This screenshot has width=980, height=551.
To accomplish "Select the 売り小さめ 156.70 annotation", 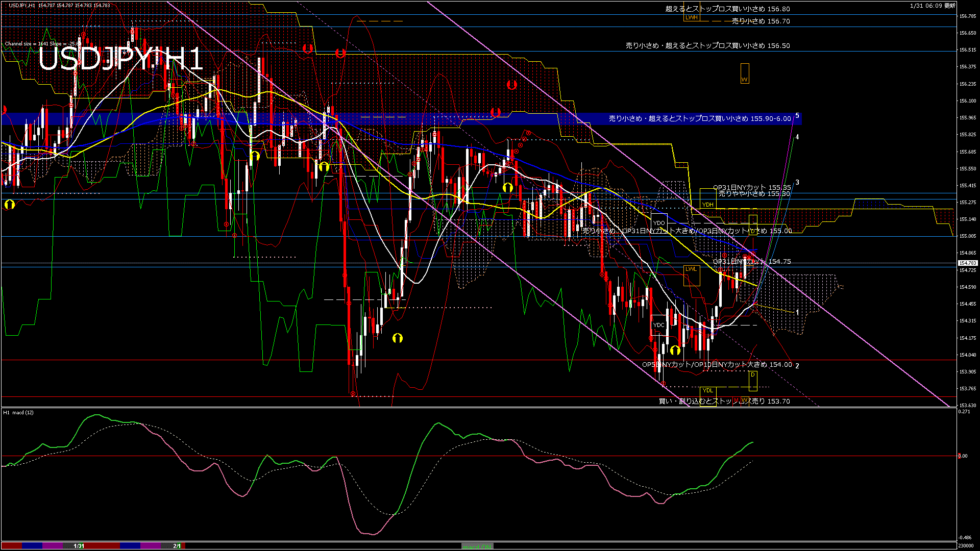I will [x=761, y=21].
